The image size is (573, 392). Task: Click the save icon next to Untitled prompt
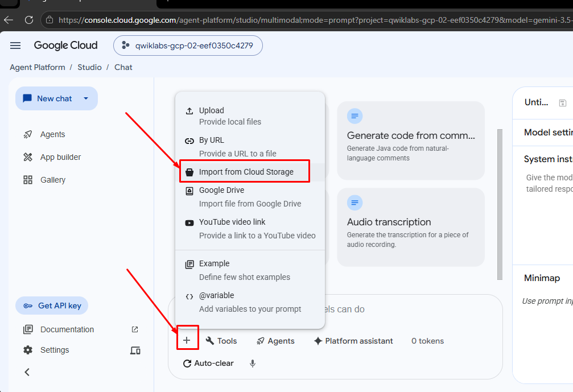pos(563,103)
